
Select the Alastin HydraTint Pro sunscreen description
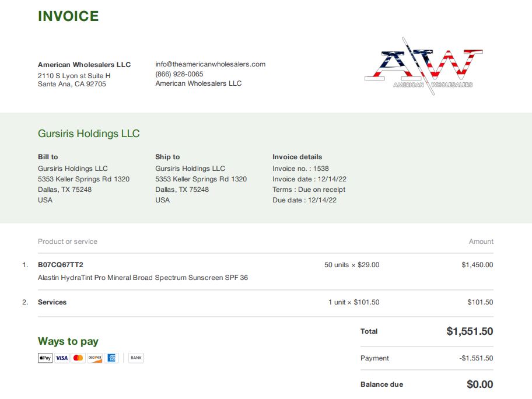(x=143, y=278)
